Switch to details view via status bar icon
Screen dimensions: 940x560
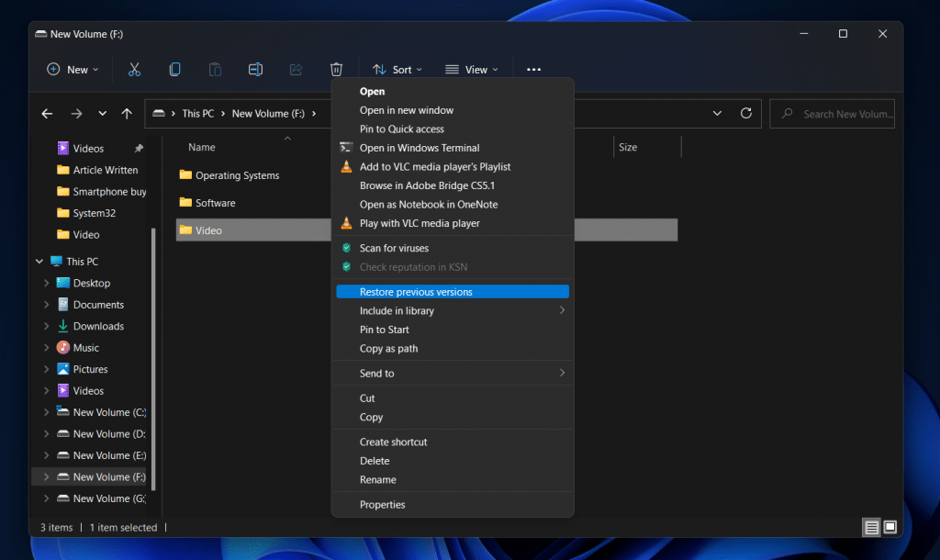tap(870, 527)
